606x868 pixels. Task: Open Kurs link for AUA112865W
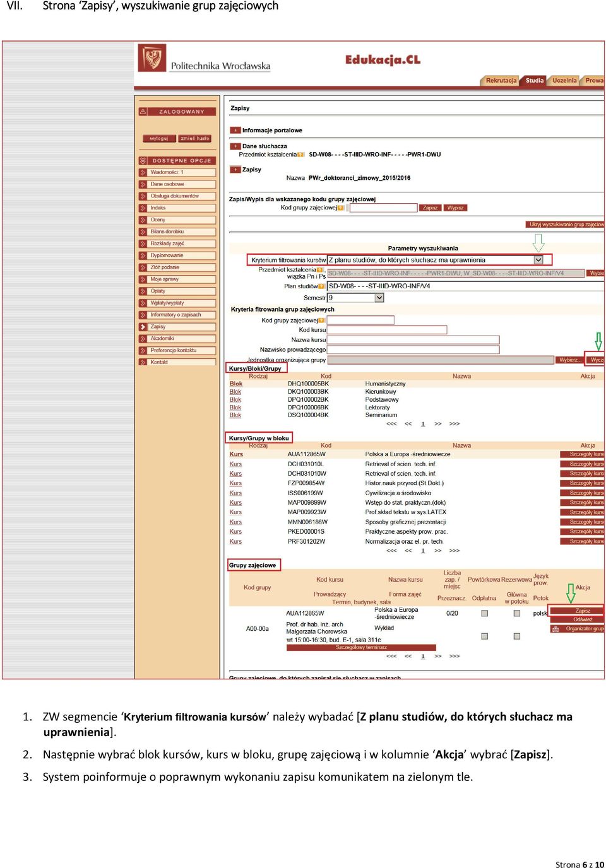tap(236, 454)
